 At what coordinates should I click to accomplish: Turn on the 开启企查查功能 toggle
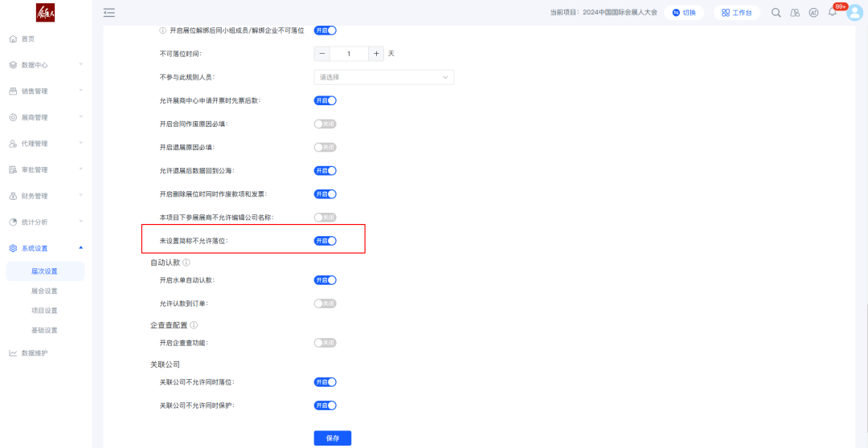[325, 343]
